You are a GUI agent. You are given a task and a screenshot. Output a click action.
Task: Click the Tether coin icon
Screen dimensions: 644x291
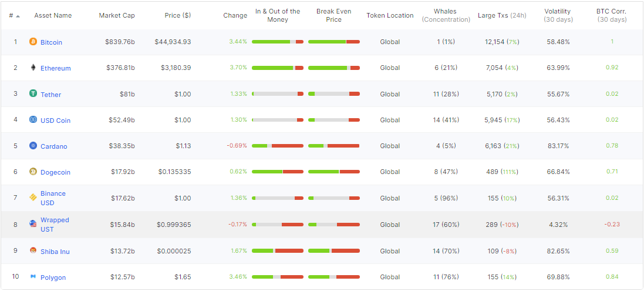coord(33,93)
